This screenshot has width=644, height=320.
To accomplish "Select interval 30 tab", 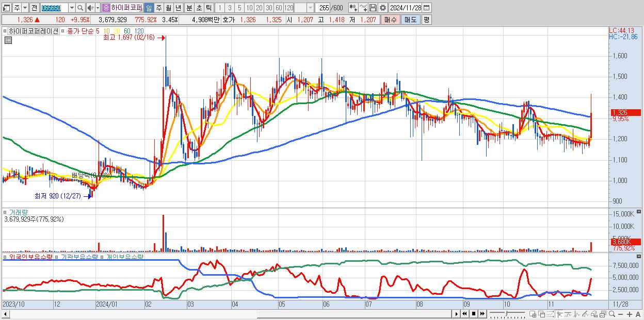I will click(x=269, y=8).
